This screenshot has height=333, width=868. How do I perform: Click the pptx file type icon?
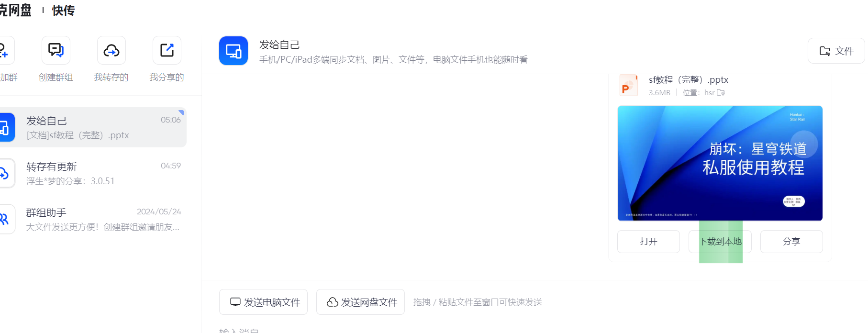point(628,86)
